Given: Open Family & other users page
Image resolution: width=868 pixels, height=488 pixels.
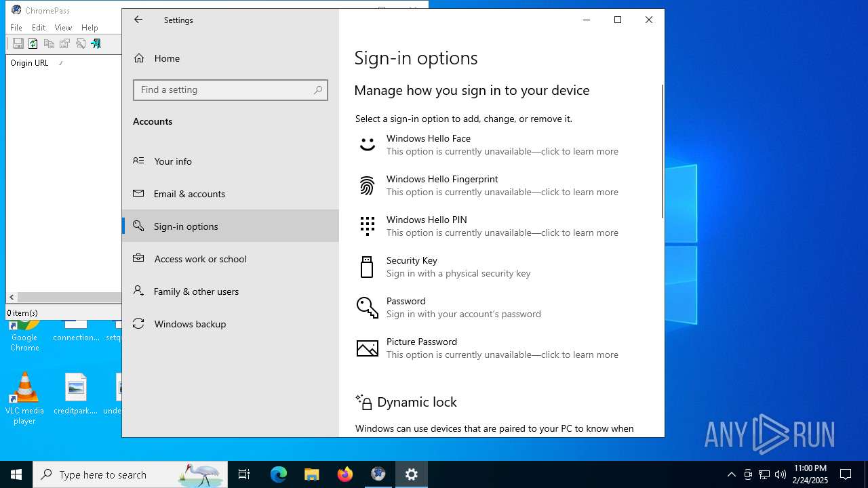Looking at the screenshot, I should coord(231,291).
